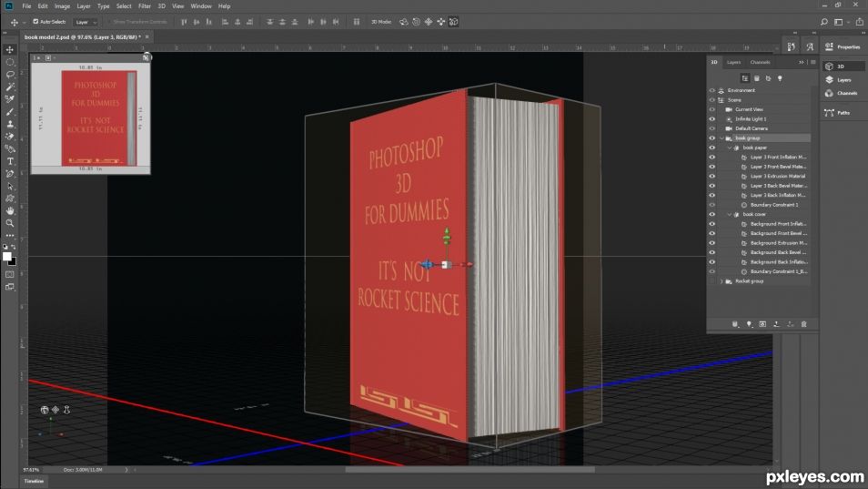Switch to the Layers tab in panel
Screen dimensions: 868x489
733,62
